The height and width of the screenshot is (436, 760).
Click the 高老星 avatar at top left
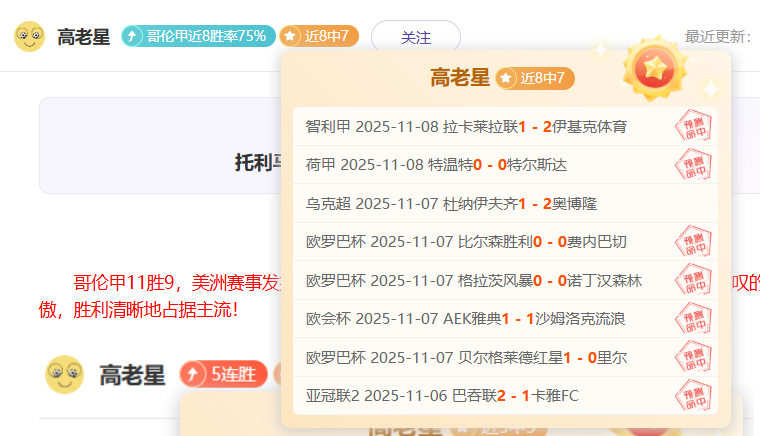tap(29, 37)
